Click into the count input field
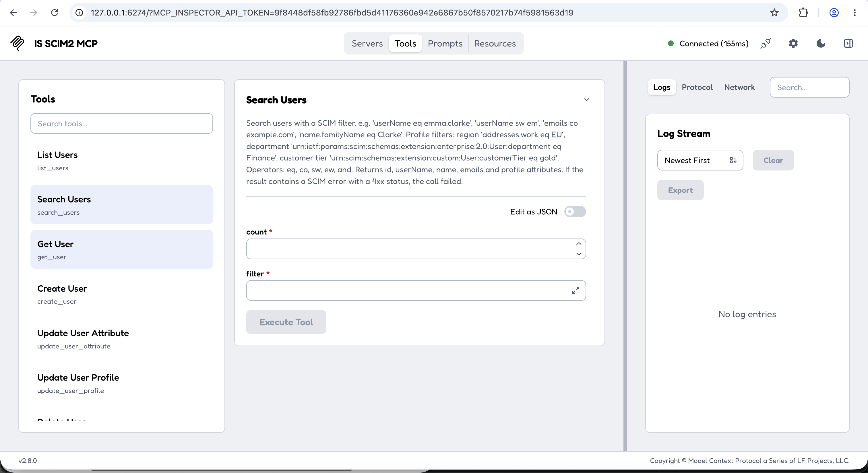868x473 pixels. (409, 249)
